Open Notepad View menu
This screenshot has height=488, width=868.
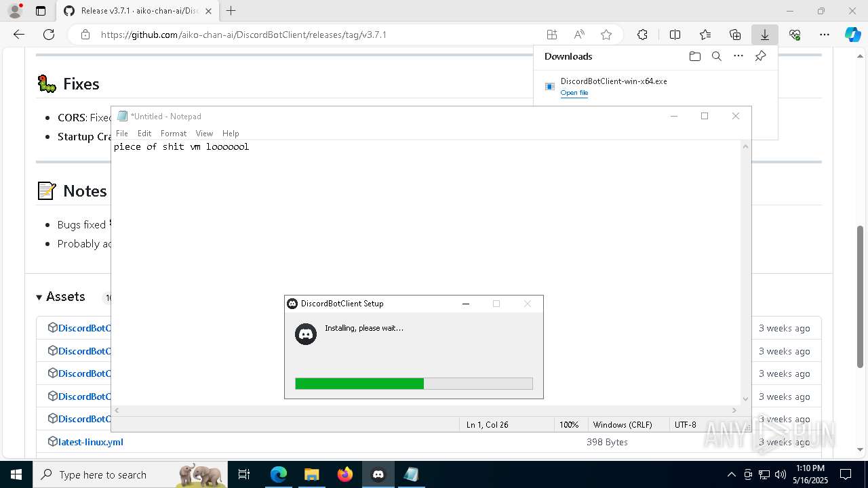coord(204,134)
